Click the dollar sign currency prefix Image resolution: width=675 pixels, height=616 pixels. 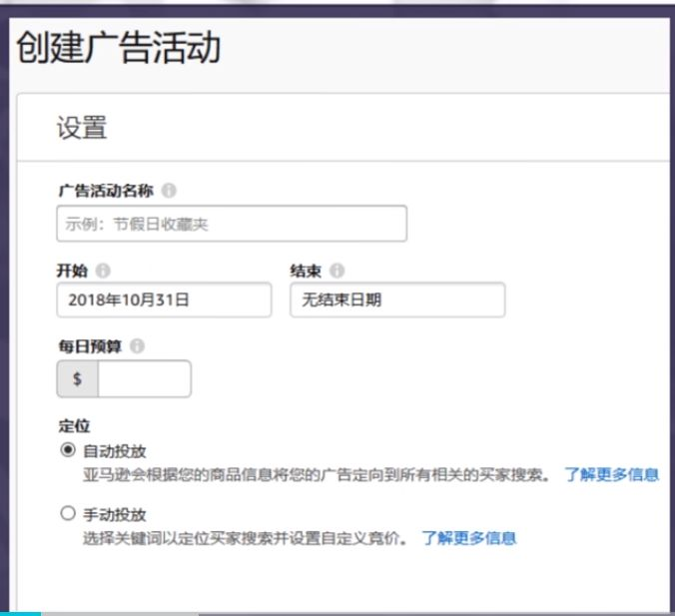click(78, 378)
